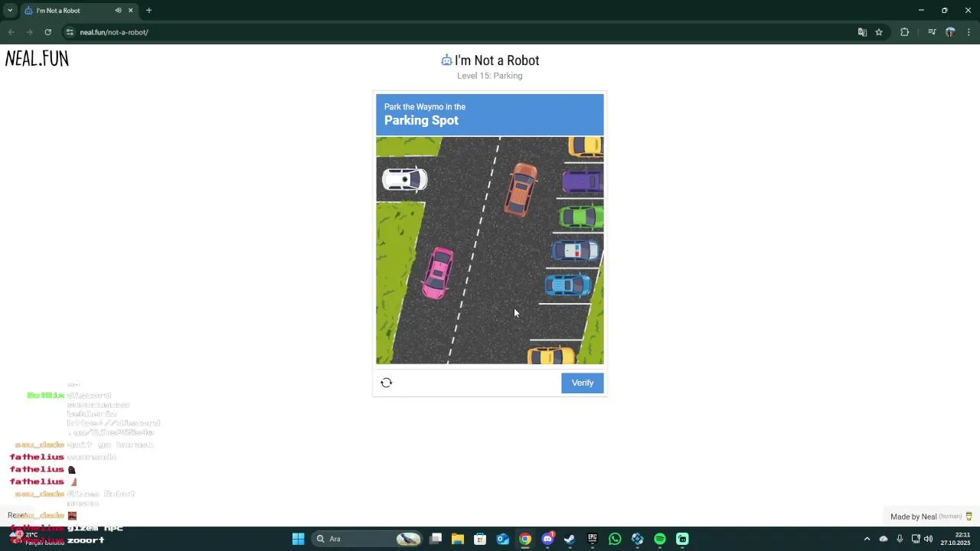The height and width of the screenshot is (551, 980).
Task: Open Task View on the taskbar
Action: click(x=436, y=539)
